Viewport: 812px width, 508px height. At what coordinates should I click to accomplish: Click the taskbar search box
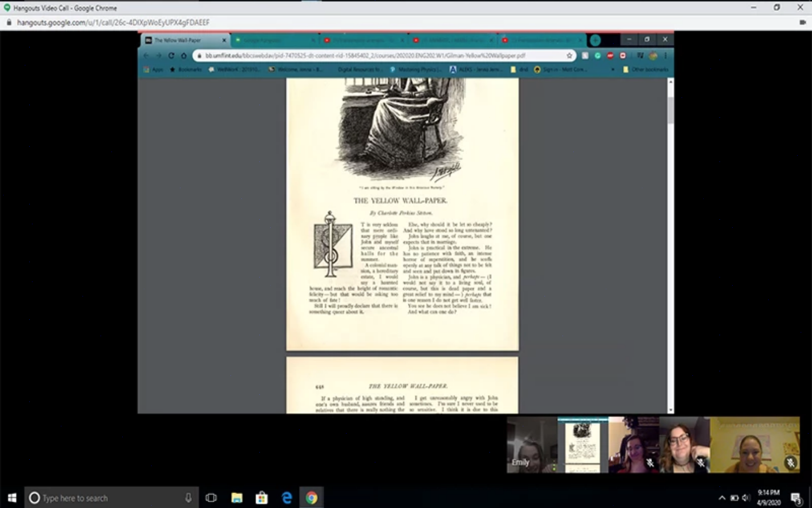click(x=111, y=498)
